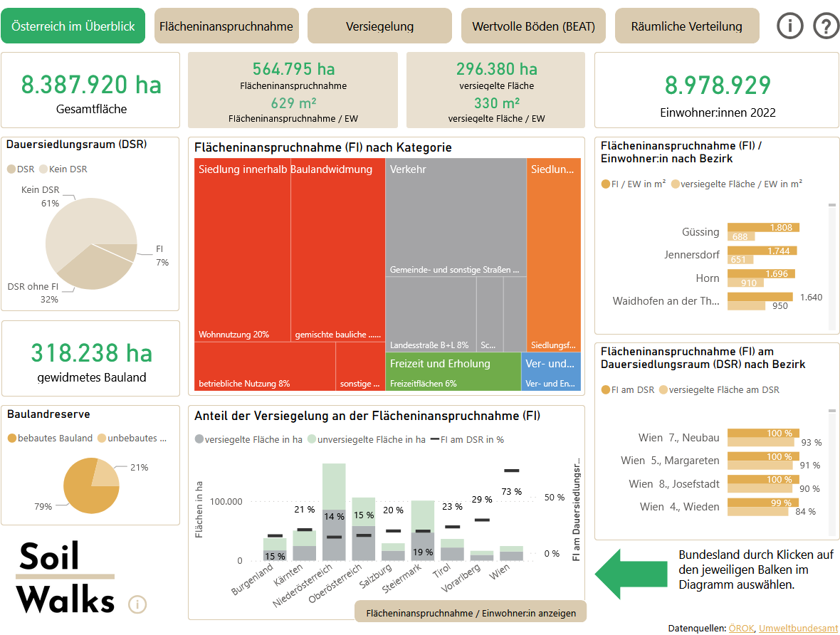Open the Umweltbundesamt data source link
The height and width of the screenshot is (635, 840).
pyautogui.click(x=798, y=628)
